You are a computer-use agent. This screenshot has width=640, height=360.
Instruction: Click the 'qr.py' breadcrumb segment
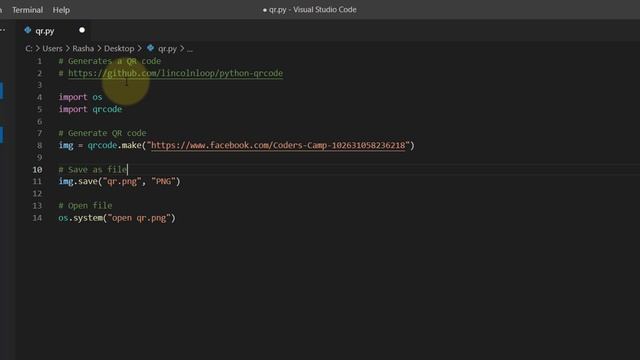point(167,49)
